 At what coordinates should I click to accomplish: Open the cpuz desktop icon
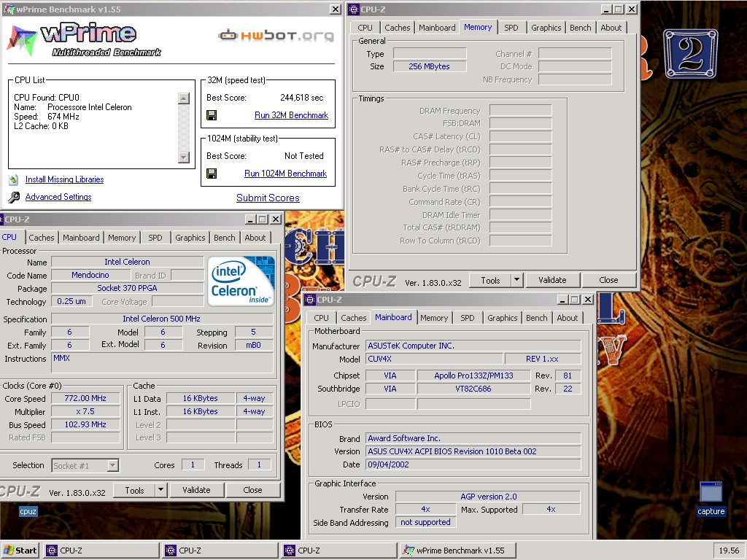coord(28,511)
